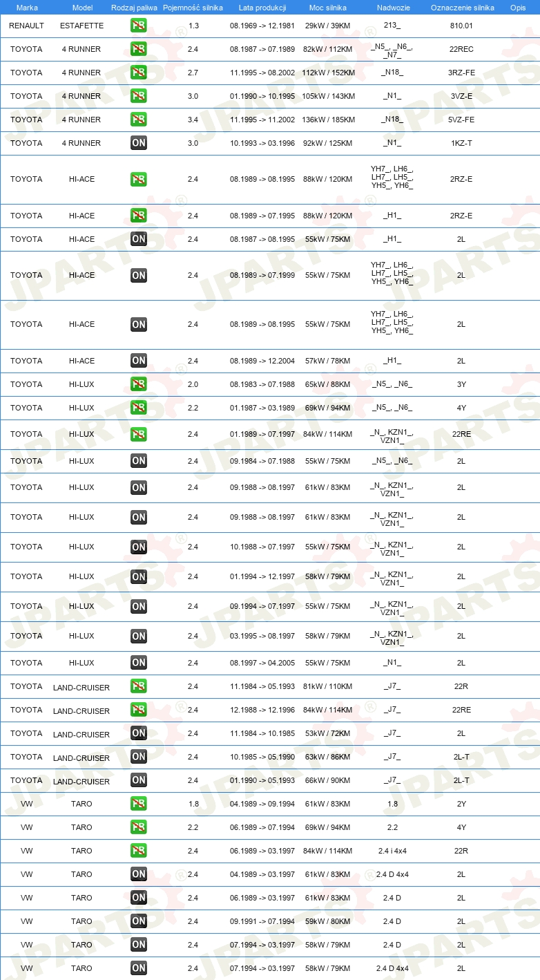Click diesel icon in Taro 04.1989 -> 03.1997 row
This screenshot has width=540, height=980.
[139, 874]
